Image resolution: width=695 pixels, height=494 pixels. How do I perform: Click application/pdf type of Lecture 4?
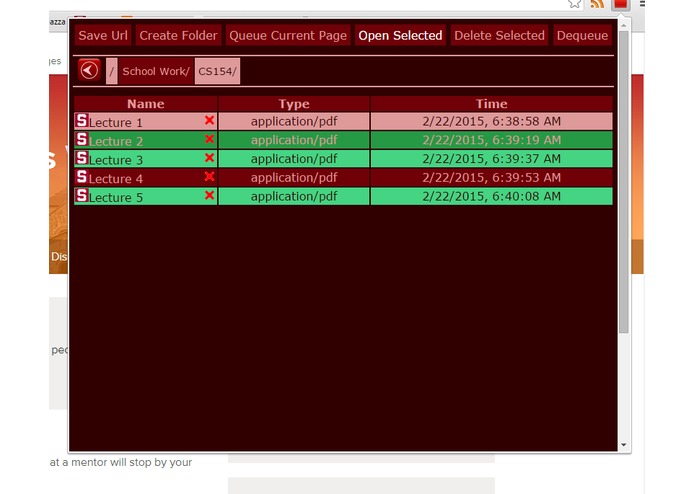click(x=294, y=177)
